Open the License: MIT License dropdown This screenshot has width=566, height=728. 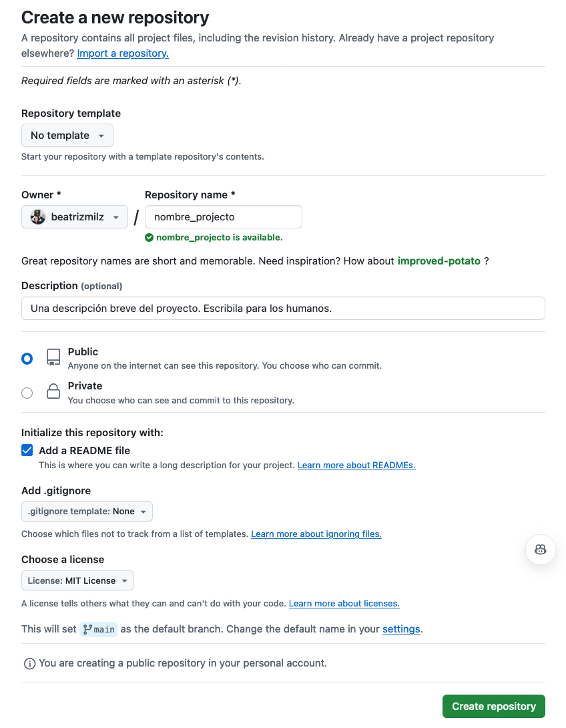tap(77, 581)
